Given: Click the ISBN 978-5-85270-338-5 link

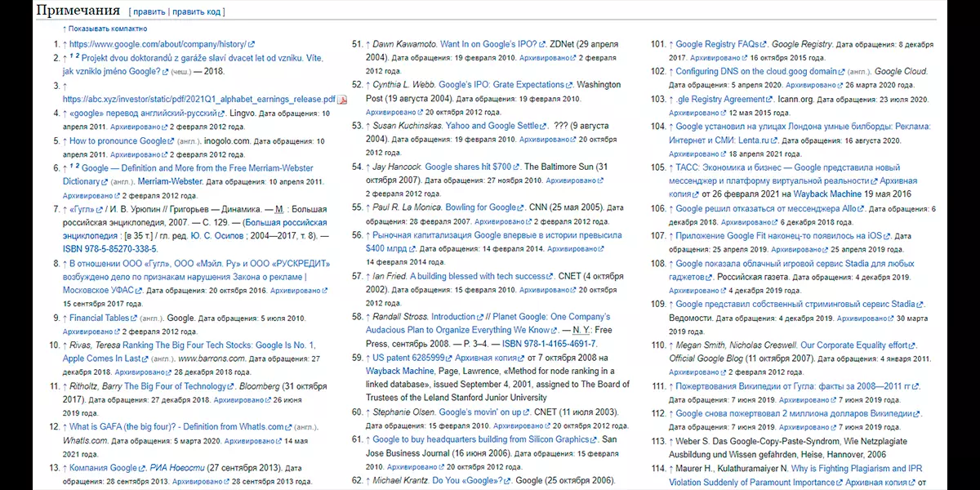Looking at the screenshot, I should [x=110, y=249].
